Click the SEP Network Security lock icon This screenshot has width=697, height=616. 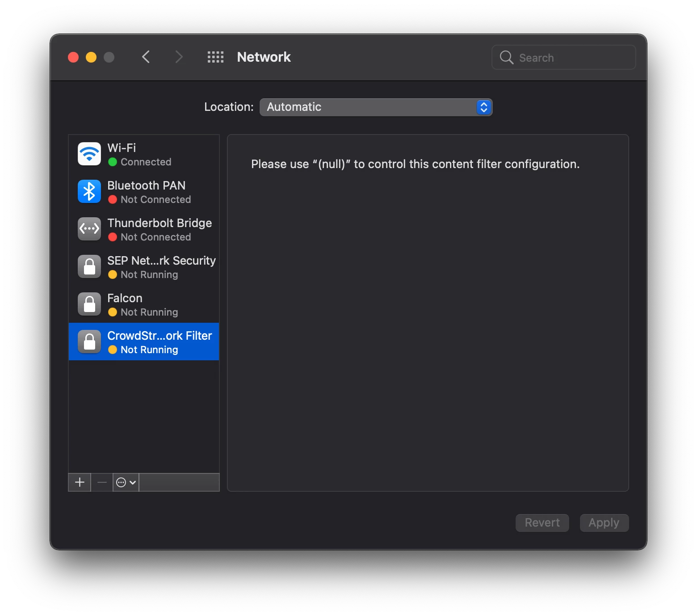(89, 266)
